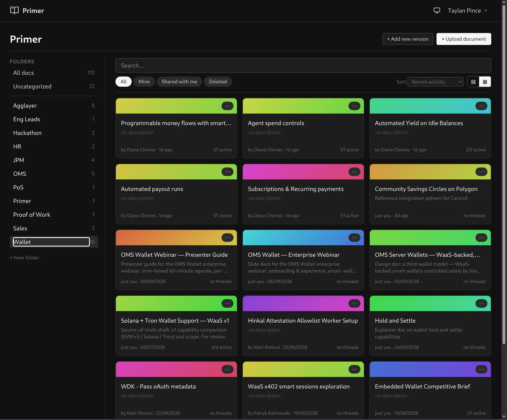Click the Wallet folder rename field
The image size is (507, 420).
(51, 242)
